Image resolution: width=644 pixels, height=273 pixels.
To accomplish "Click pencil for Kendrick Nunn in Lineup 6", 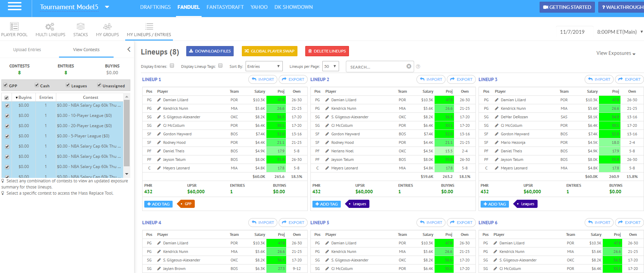I will 495,252.
